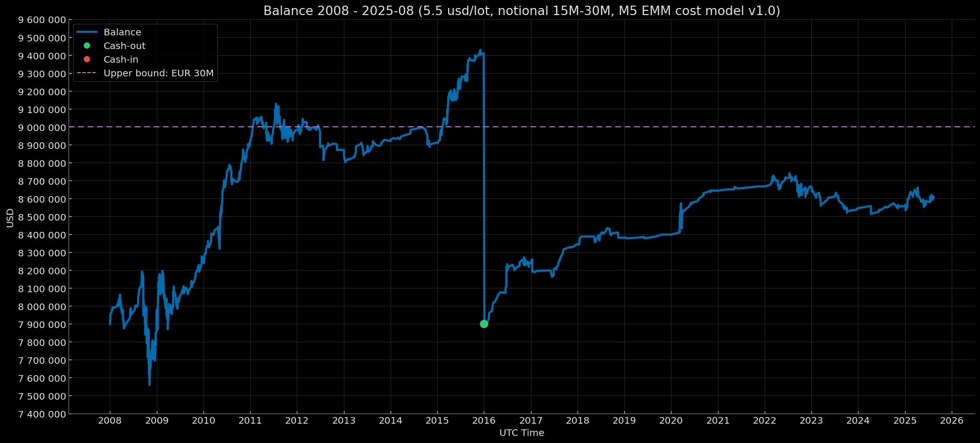Click the Balance legend label text
980x443 pixels.
122,32
